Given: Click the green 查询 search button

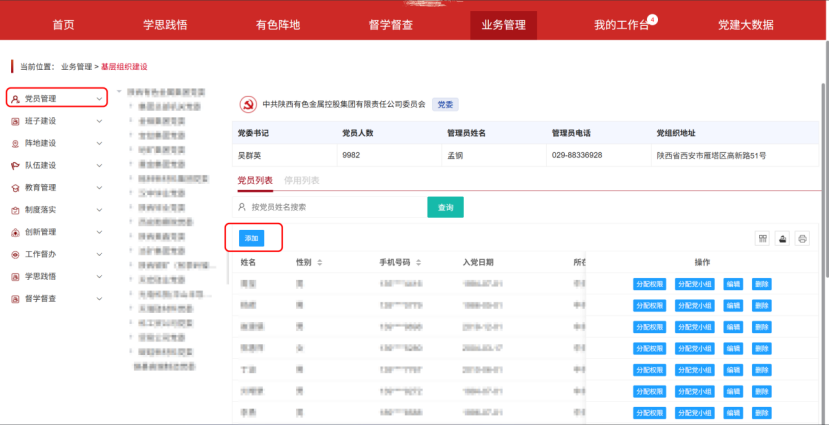Looking at the screenshot, I should (445, 207).
